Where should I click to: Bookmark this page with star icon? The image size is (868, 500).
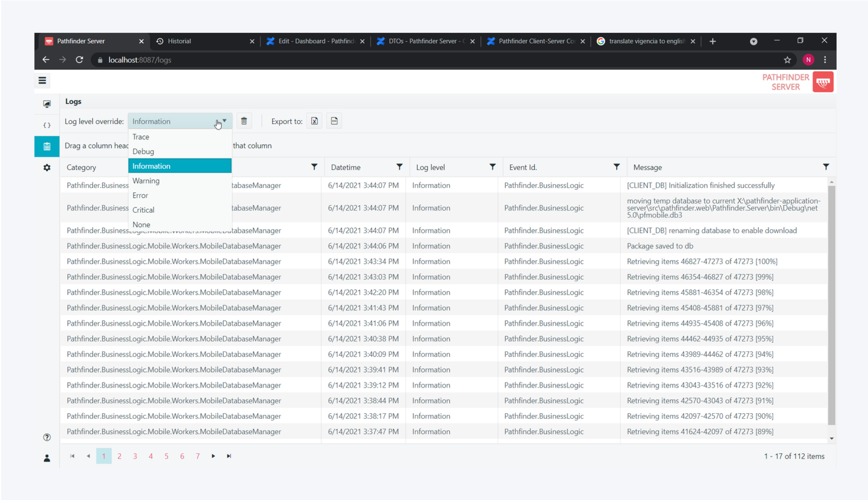787,60
